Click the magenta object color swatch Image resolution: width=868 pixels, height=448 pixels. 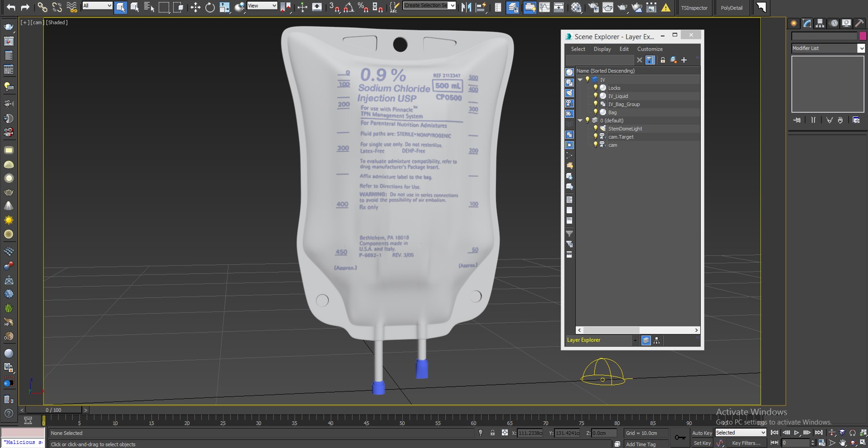(863, 36)
